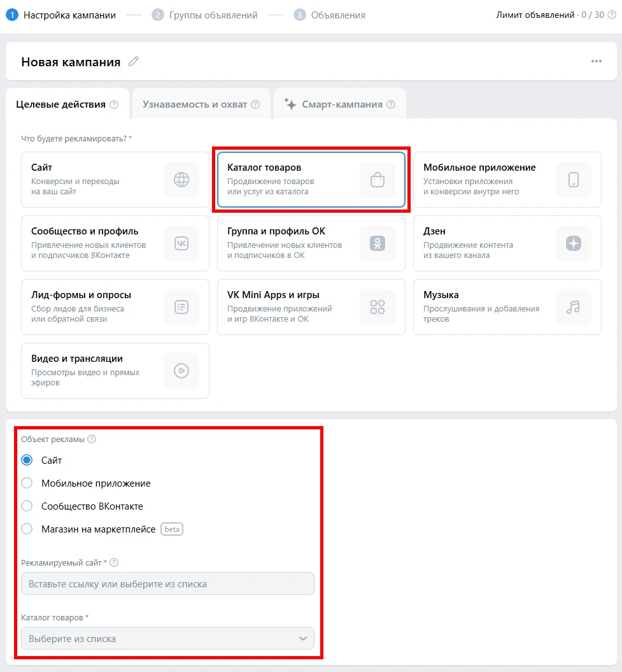Open the three-dot campaign options menu
622x672 pixels.
click(x=596, y=61)
